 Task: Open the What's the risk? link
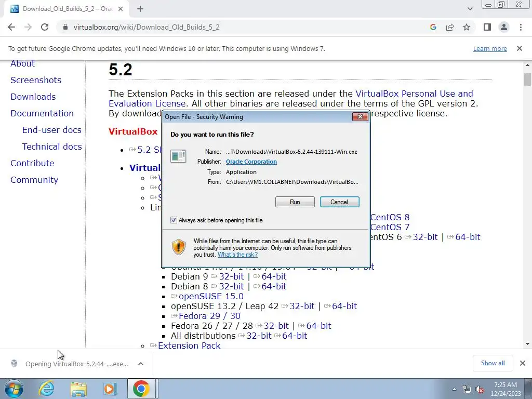pos(237,255)
